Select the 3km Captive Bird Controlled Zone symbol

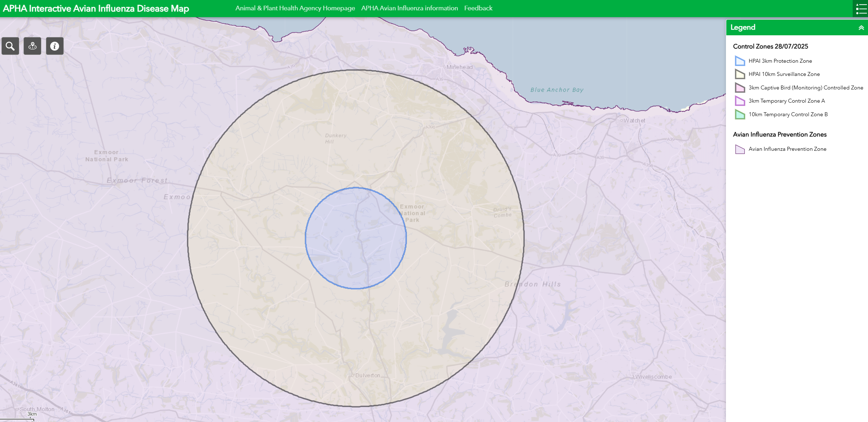[x=739, y=87]
